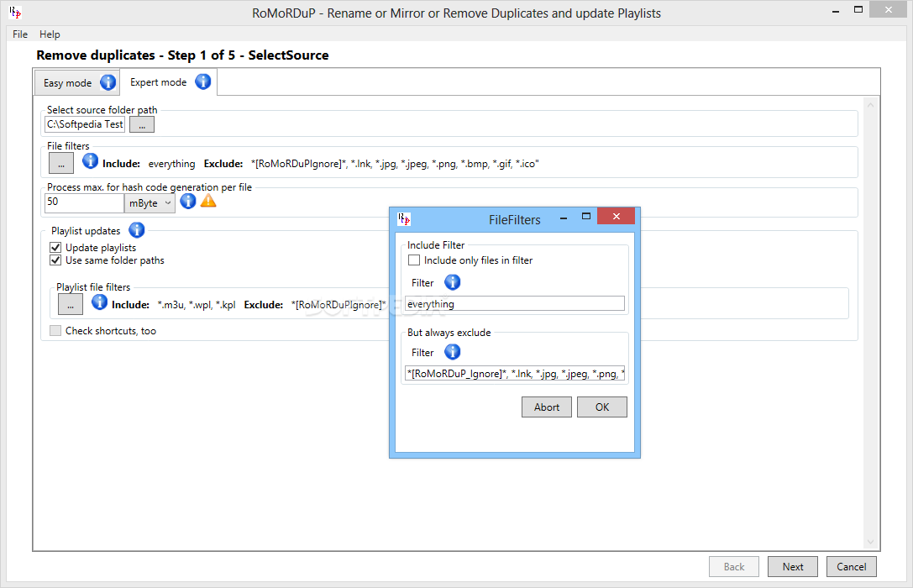
Task: Select the Expert mode tab
Action: point(168,82)
